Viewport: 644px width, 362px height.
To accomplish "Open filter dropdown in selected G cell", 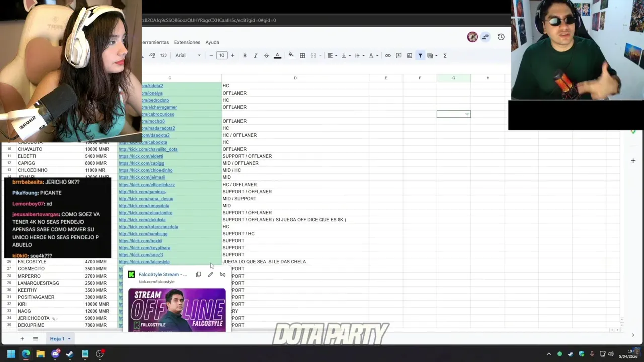I will point(467,114).
